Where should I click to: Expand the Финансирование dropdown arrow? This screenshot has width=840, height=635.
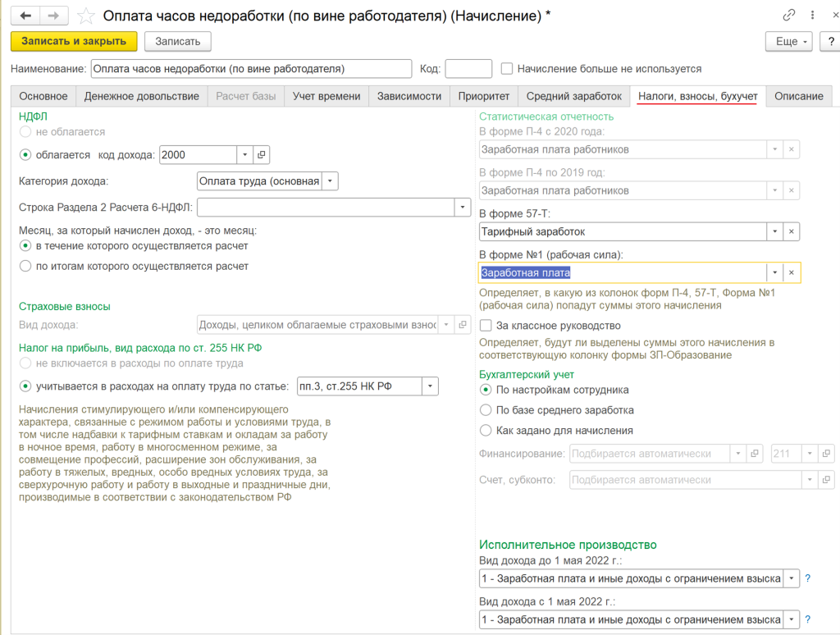[x=738, y=454]
